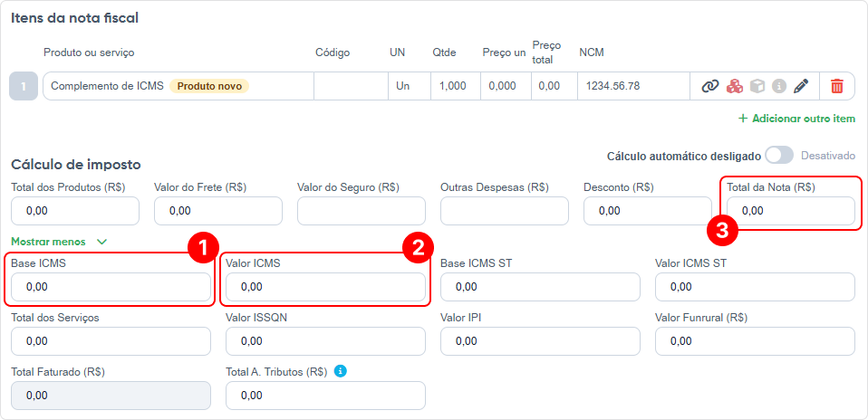
Task: Click the item number 1 badge
Action: point(24,86)
